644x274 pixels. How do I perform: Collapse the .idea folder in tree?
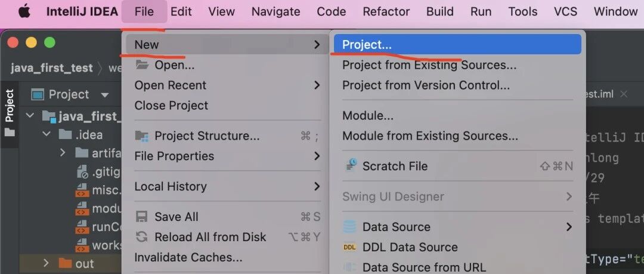click(47, 134)
